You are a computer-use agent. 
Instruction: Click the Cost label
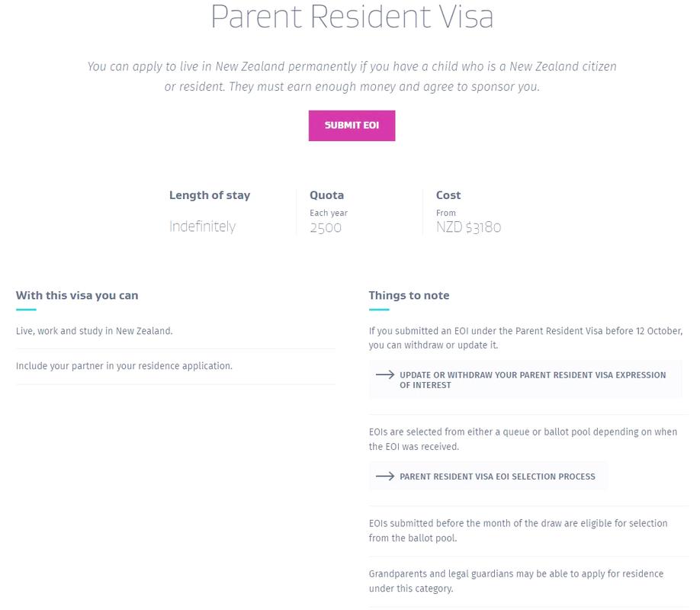(x=448, y=195)
